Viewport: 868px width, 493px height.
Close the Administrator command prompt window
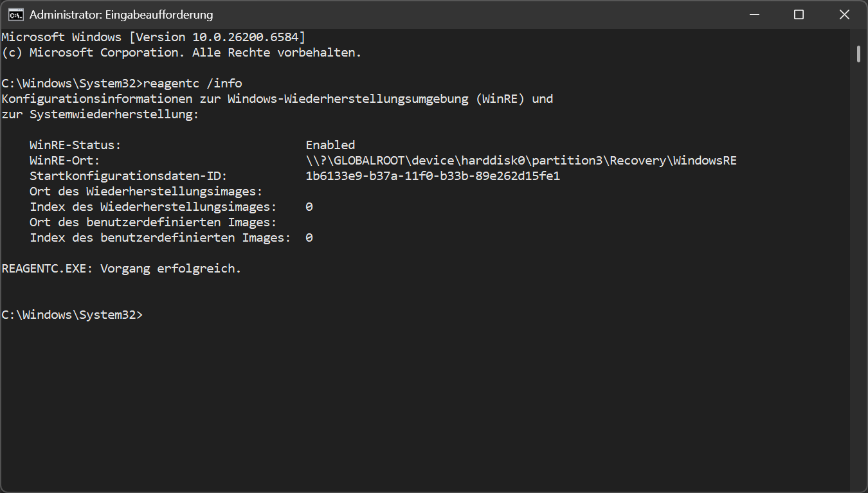click(845, 14)
